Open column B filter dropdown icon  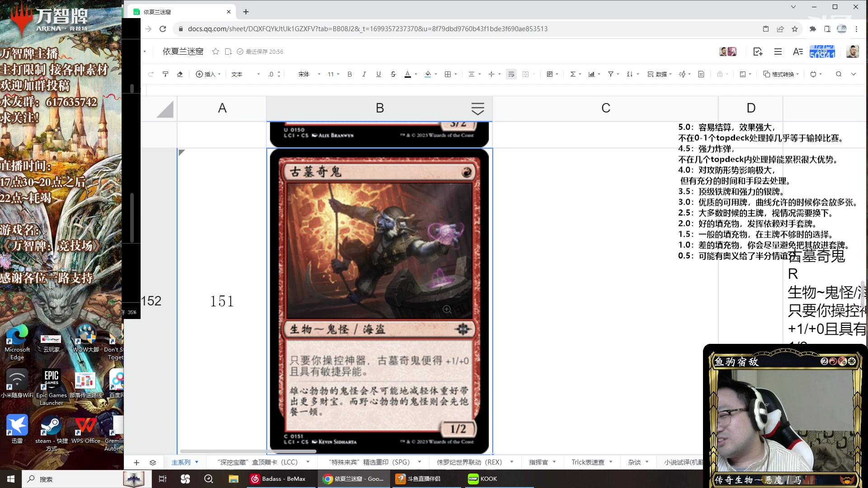(478, 108)
